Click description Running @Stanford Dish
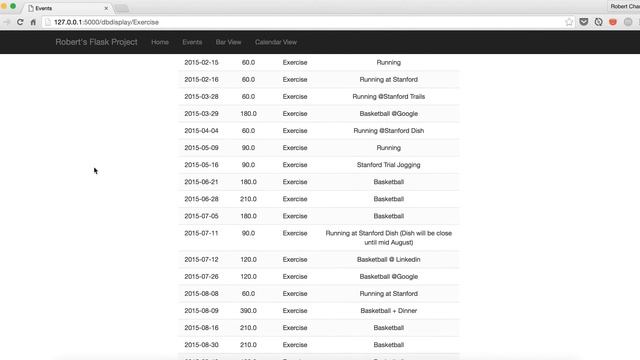This screenshot has width=640, height=360. (x=389, y=131)
